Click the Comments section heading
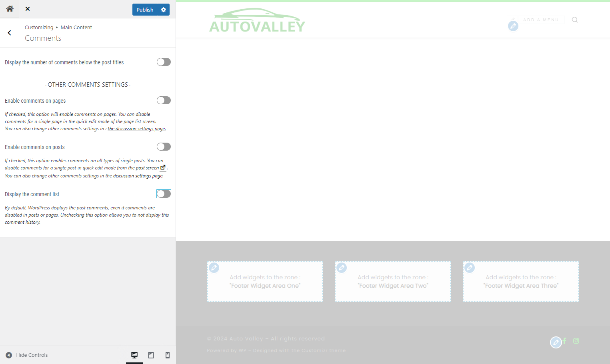The width and height of the screenshot is (610, 364). click(x=43, y=38)
